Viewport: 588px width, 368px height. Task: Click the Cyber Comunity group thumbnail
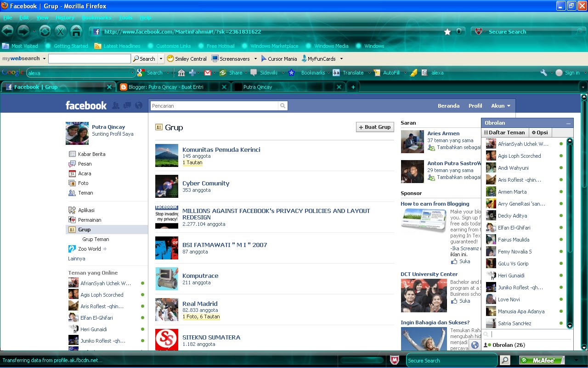[x=167, y=186]
